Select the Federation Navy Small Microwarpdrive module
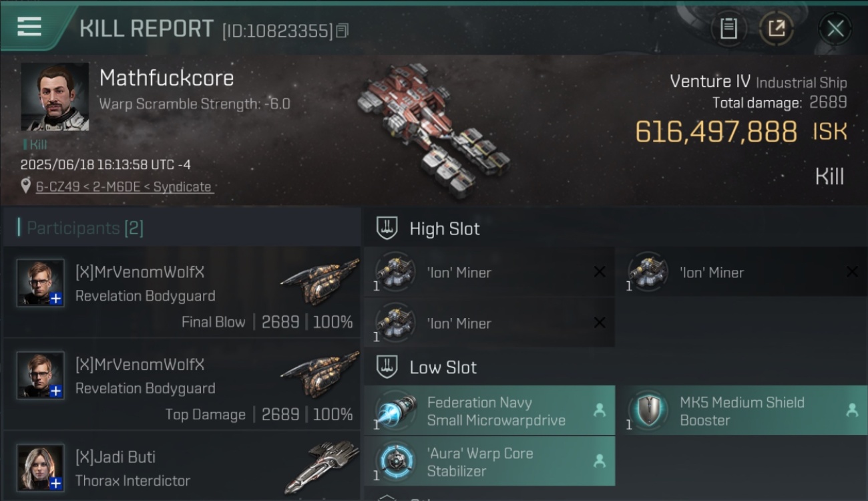Viewport: 868px width, 501px height. (489, 411)
